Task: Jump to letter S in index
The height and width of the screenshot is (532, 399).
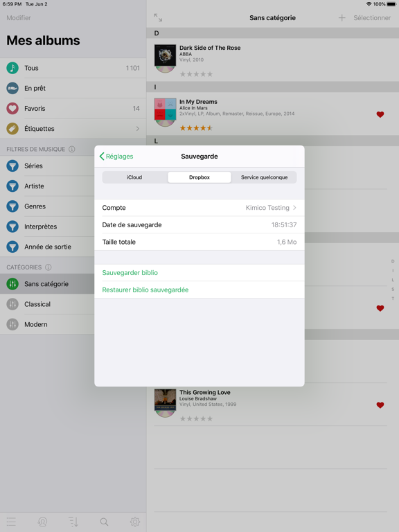Action: coord(393,290)
